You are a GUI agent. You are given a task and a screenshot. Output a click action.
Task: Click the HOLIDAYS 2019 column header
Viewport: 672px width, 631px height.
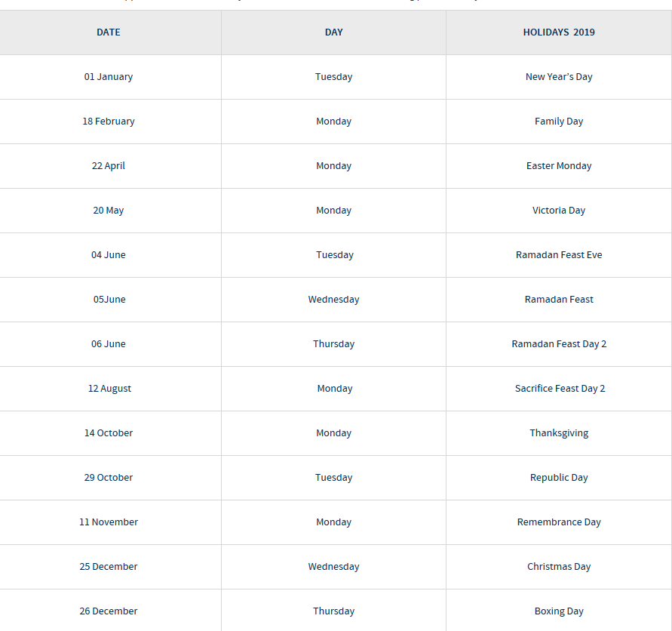point(559,32)
